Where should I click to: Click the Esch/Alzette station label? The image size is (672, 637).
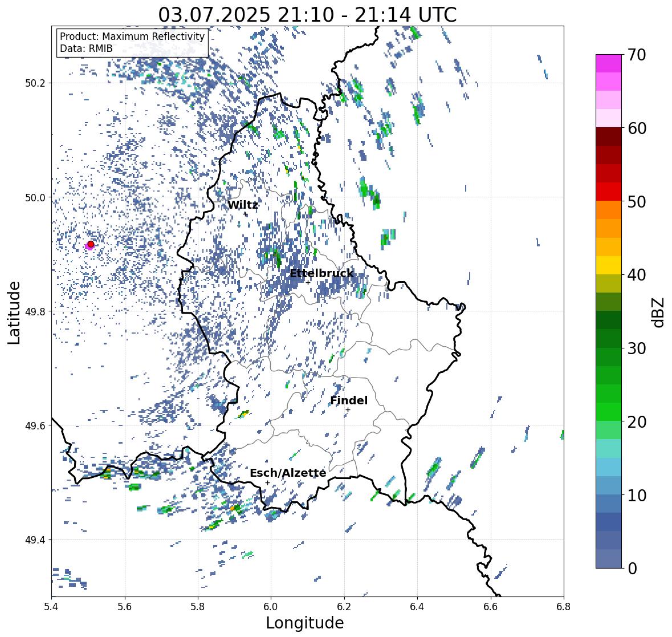tap(288, 473)
